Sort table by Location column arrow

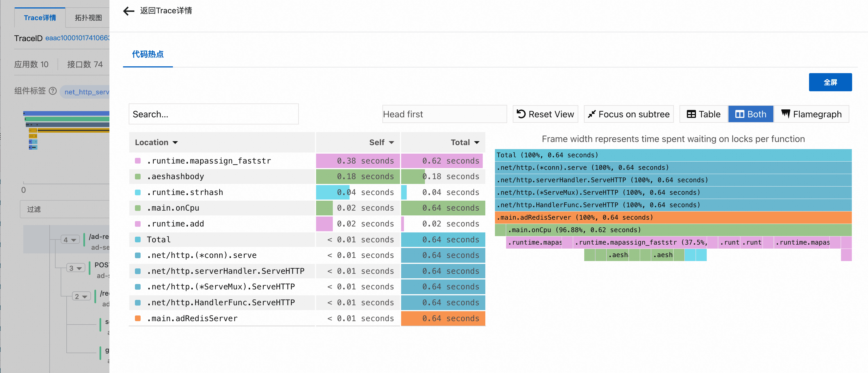coord(175,143)
